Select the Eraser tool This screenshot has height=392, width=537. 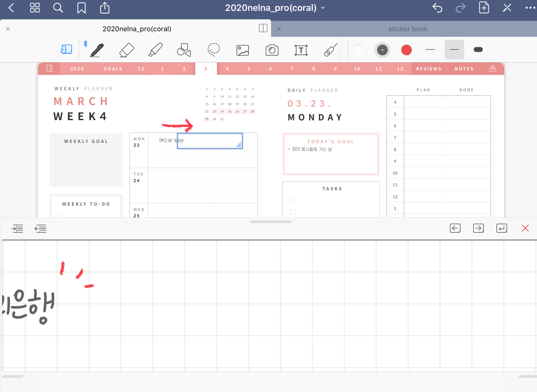(127, 50)
